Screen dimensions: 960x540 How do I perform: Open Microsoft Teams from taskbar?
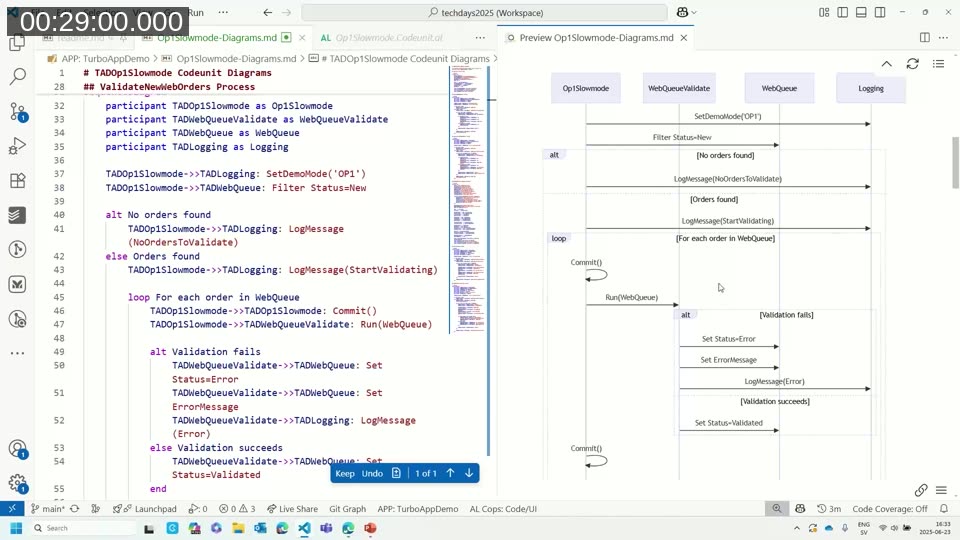326,528
